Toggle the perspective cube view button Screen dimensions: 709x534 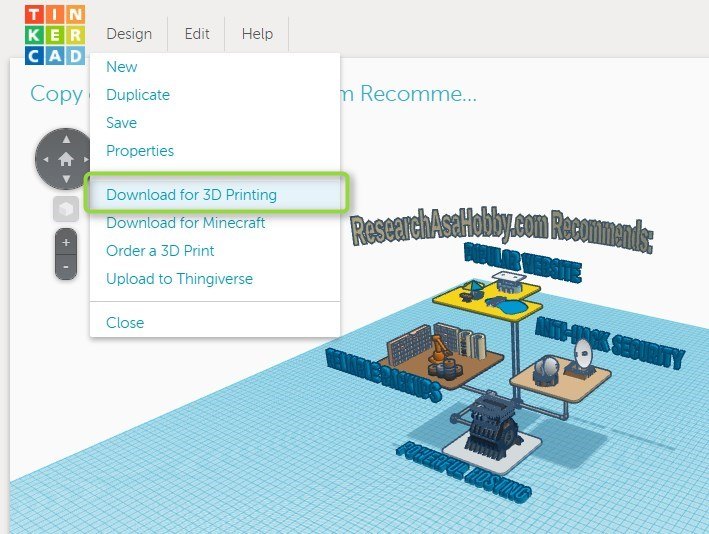(x=66, y=209)
